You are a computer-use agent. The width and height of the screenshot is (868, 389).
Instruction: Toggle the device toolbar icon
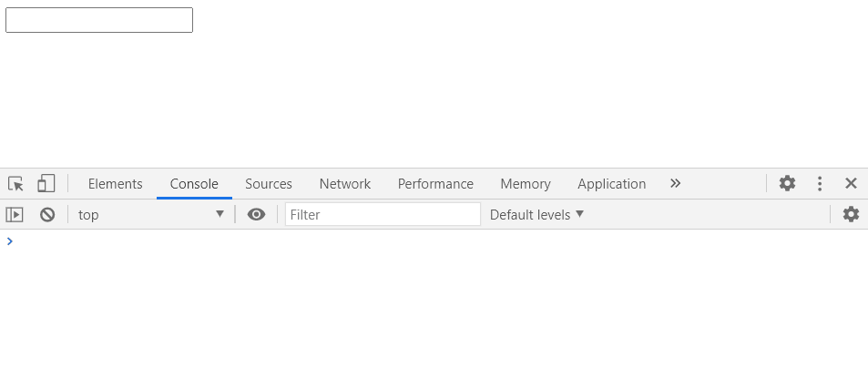(46, 184)
